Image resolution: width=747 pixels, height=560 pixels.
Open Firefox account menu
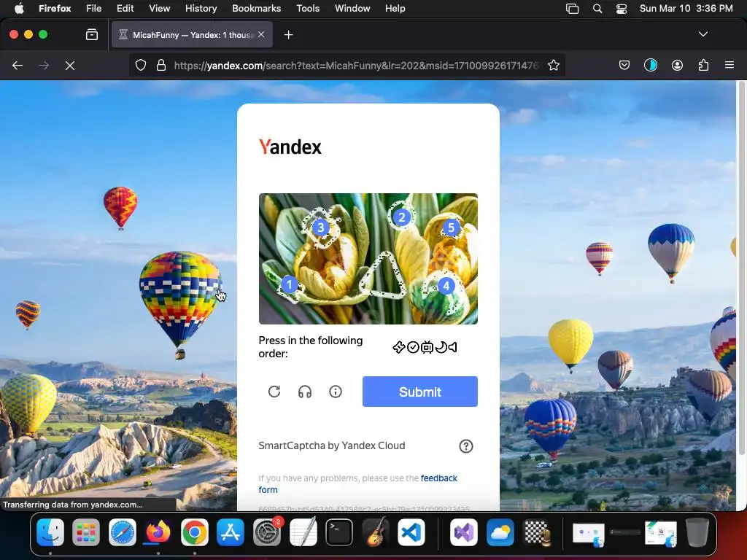coord(677,65)
